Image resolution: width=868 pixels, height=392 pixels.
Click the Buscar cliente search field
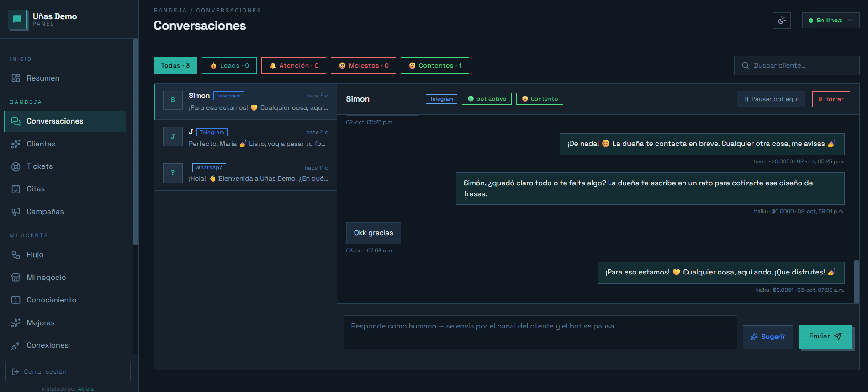point(797,65)
